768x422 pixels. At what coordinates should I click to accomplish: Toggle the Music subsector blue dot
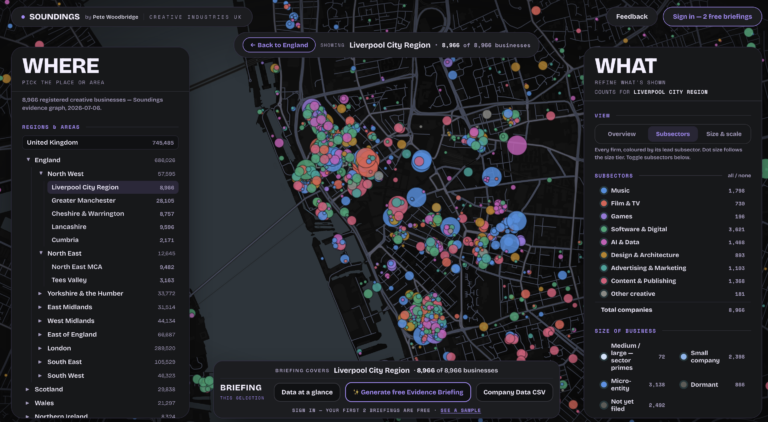point(604,190)
